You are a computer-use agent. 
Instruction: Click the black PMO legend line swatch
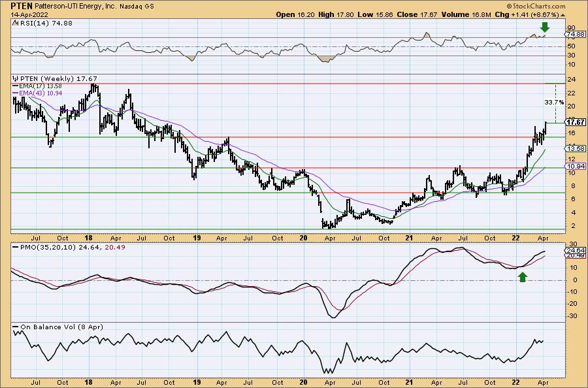(x=15, y=248)
